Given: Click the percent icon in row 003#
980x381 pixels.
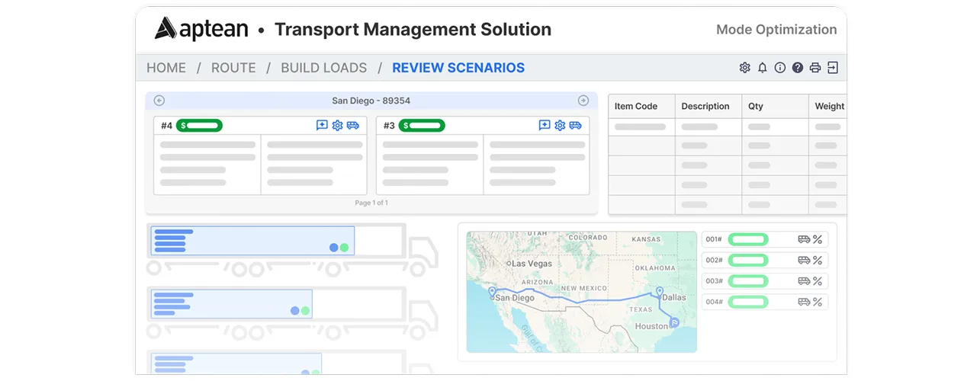Looking at the screenshot, I should tap(817, 281).
